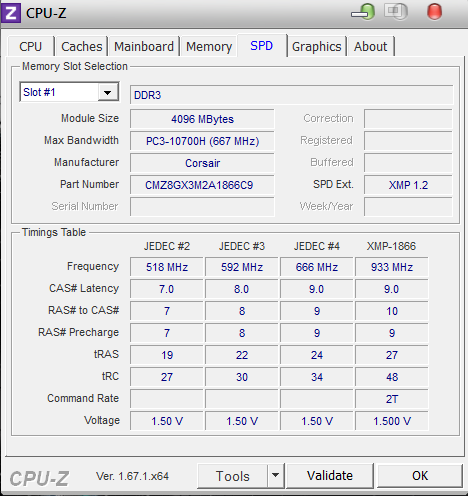Viewport: 468px width, 503px height.
Task: Click the RAS# Precharge label
Action: (78, 332)
